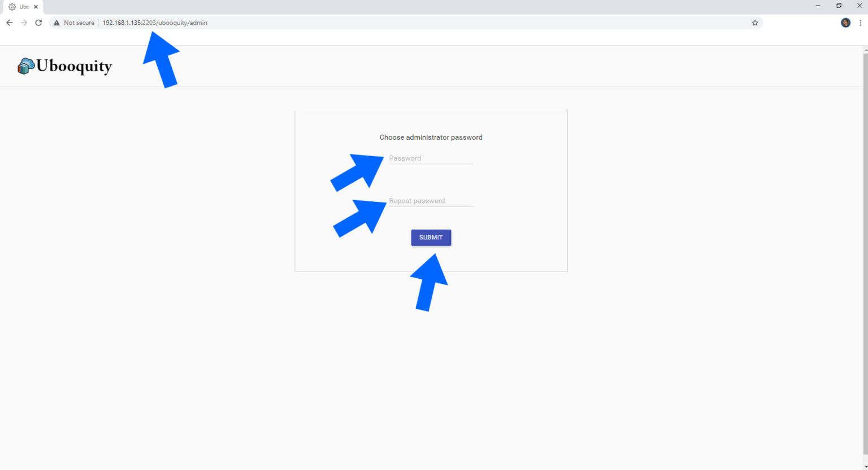
Task: Click the Restore Down window control
Action: pyautogui.click(x=838, y=6)
